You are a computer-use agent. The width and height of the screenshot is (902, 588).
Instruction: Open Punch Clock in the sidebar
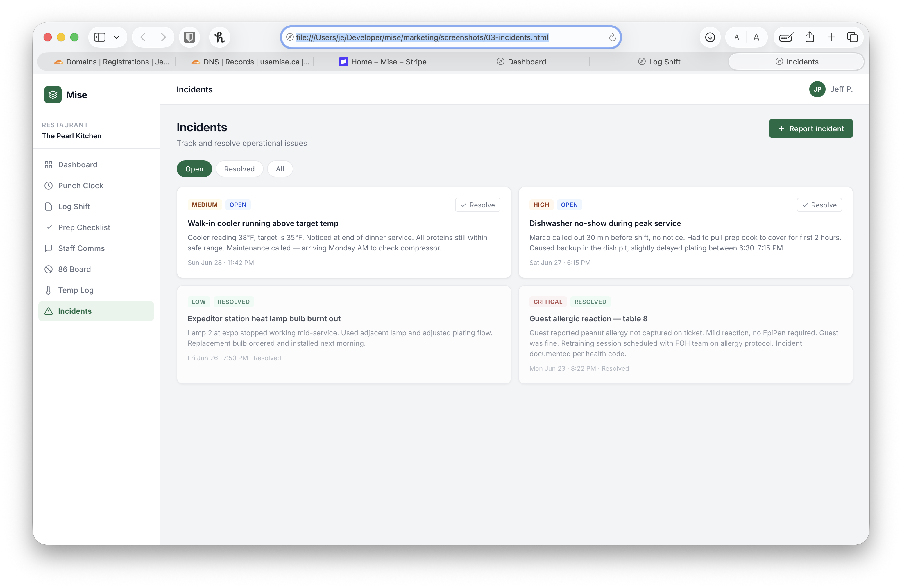click(x=96, y=186)
